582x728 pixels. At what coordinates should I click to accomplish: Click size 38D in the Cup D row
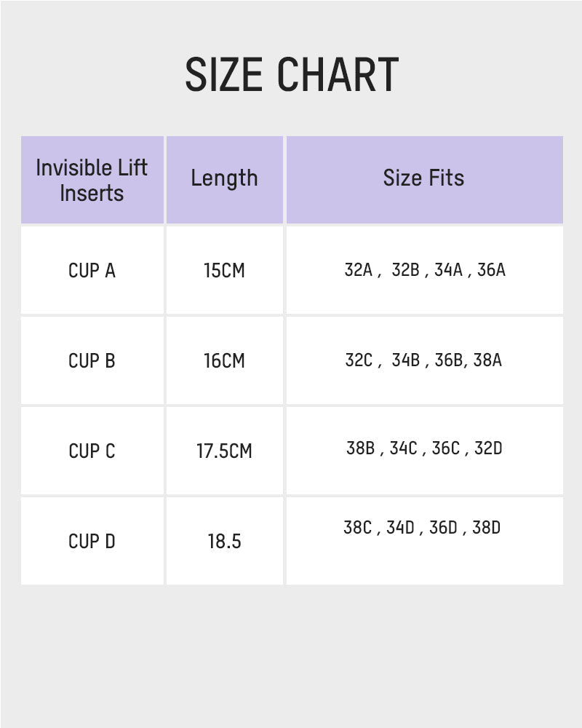pyautogui.click(x=486, y=528)
